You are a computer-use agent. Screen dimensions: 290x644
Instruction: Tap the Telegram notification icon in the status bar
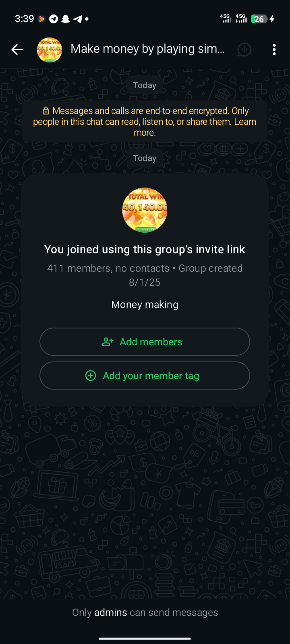[x=53, y=19]
